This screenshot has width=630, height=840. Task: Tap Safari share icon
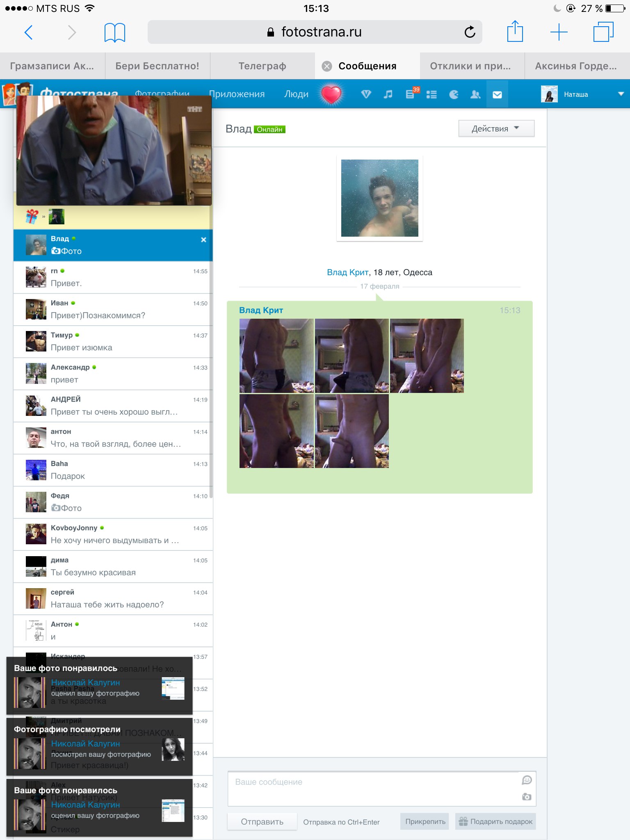[515, 32]
